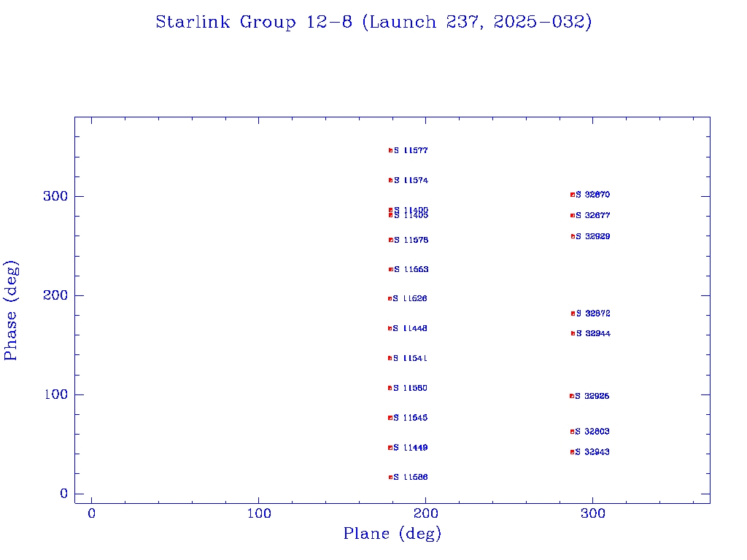Click the S 11449 label text
Viewport: 747px width, 560px height.
point(411,448)
